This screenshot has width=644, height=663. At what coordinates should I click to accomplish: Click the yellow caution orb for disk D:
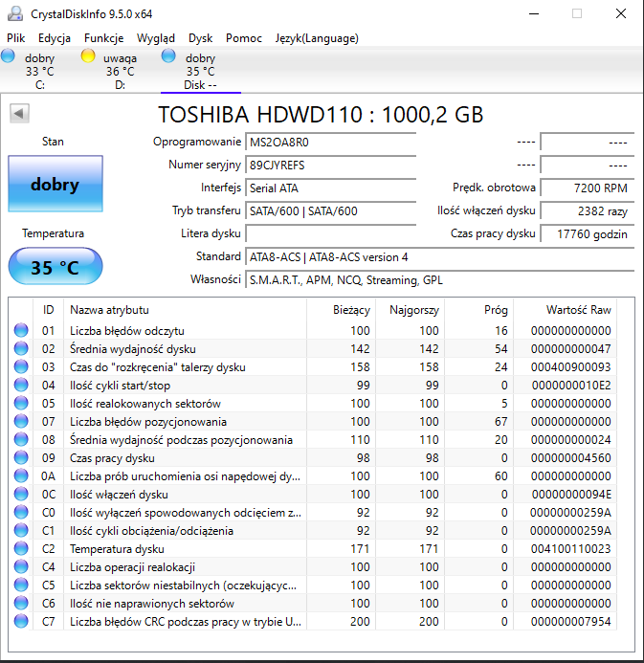coord(88,55)
